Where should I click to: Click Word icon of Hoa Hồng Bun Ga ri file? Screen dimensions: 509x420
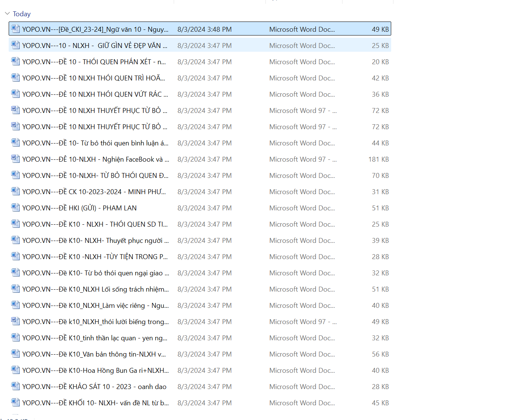(x=15, y=370)
